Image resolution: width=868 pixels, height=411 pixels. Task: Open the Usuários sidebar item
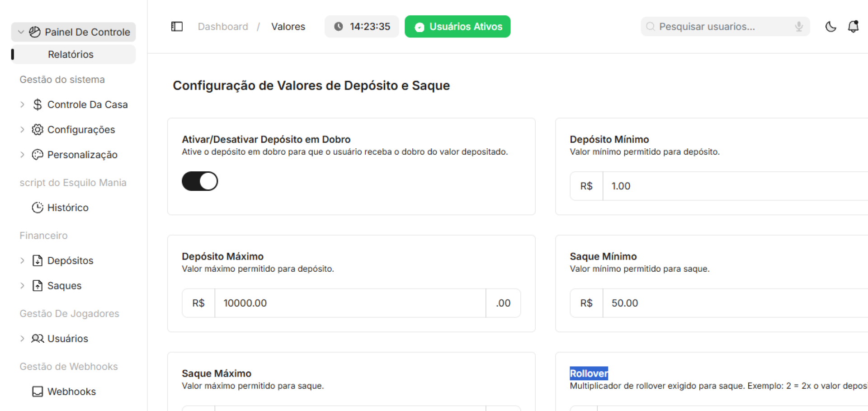coord(67,339)
